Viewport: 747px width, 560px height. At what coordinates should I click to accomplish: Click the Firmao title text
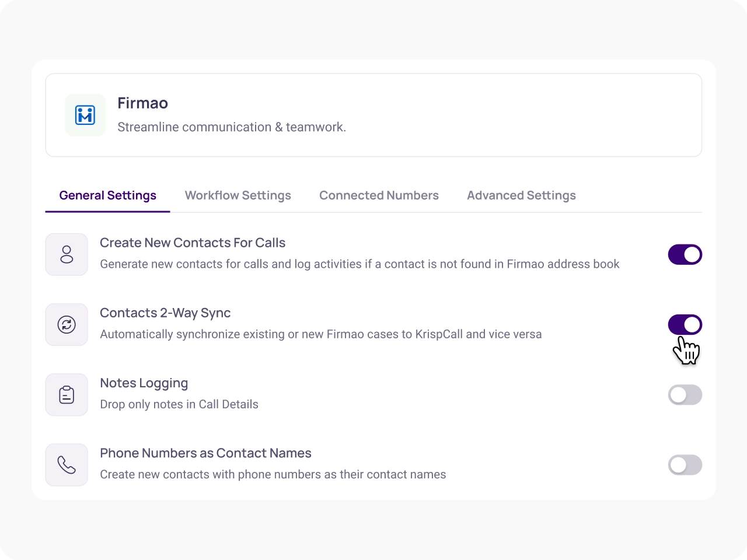tap(143, 103)
